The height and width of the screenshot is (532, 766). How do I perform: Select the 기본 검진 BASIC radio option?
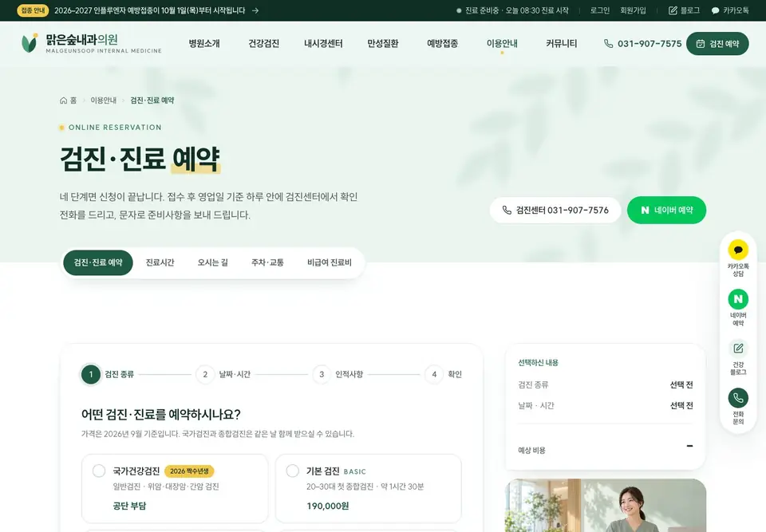(x=292, y=471)
